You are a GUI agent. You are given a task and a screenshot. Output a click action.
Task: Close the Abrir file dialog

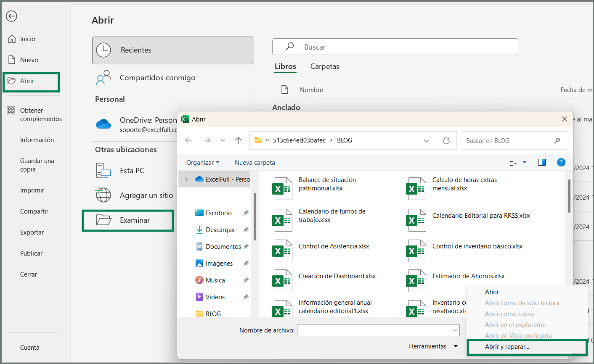pyautogui.click(x=565, y=119)
